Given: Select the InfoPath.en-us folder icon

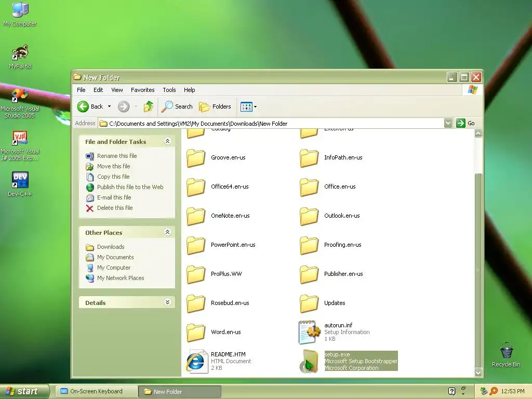Looking at the screenshot, I should coord(309,158).
